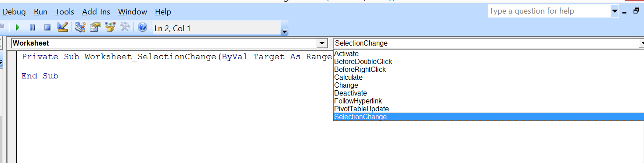Image resolution: width=644 pixels, height=163 pixels.
Task: Minimize the code window with the dash button
Action: point(624,13)
